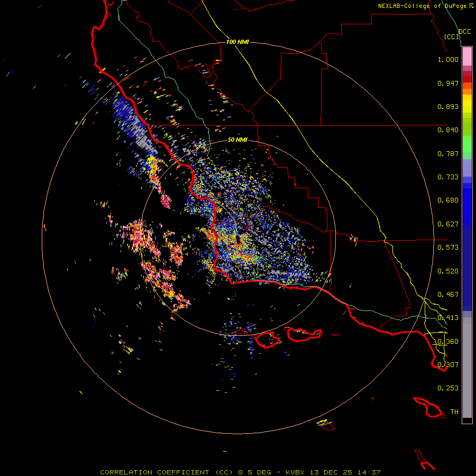This screenshot has height=476, width=476.
Task: Select the 0.840 legend value
Action: pyautogui.click(x=448, y=130)
